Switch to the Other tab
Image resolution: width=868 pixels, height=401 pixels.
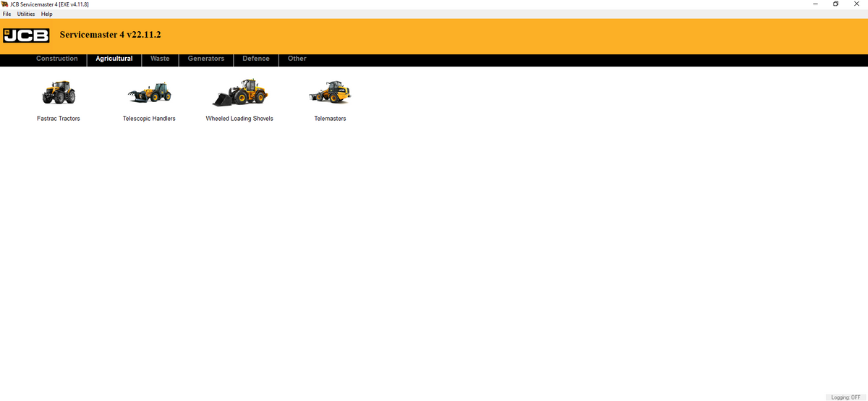297,59
